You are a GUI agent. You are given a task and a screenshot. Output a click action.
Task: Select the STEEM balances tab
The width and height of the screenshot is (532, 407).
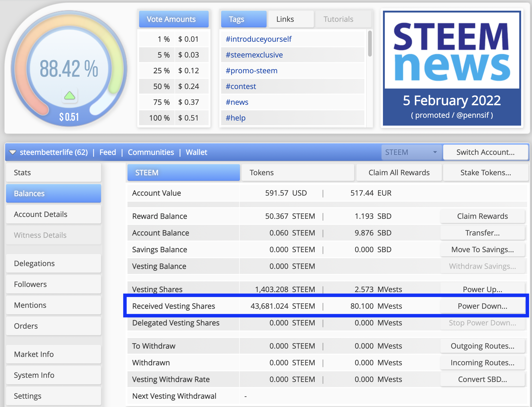pos(184,172)
